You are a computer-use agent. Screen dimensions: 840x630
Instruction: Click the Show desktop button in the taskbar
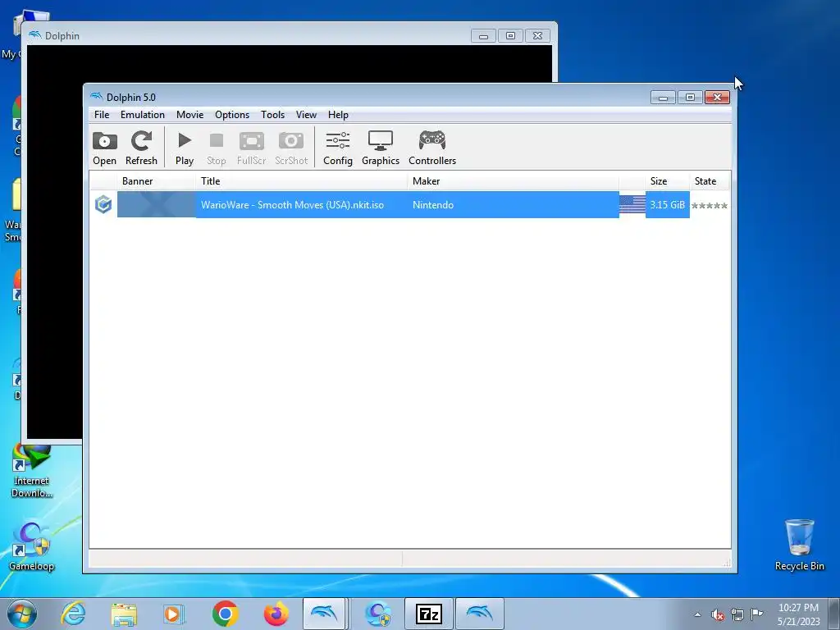[x=834, y=614]
